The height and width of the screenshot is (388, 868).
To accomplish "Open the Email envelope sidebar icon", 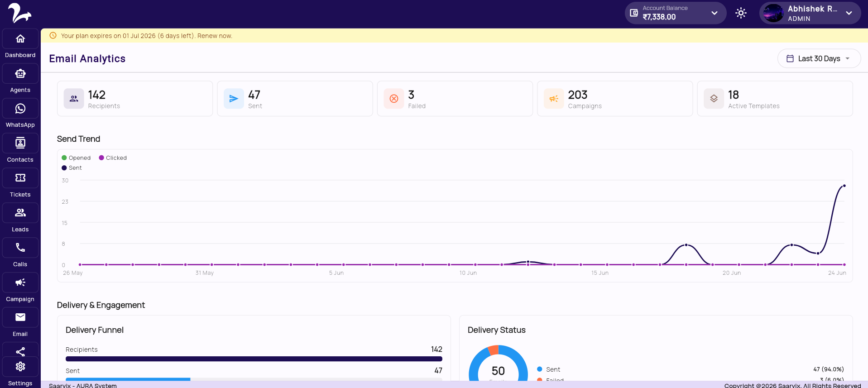I will coord(20,317).
